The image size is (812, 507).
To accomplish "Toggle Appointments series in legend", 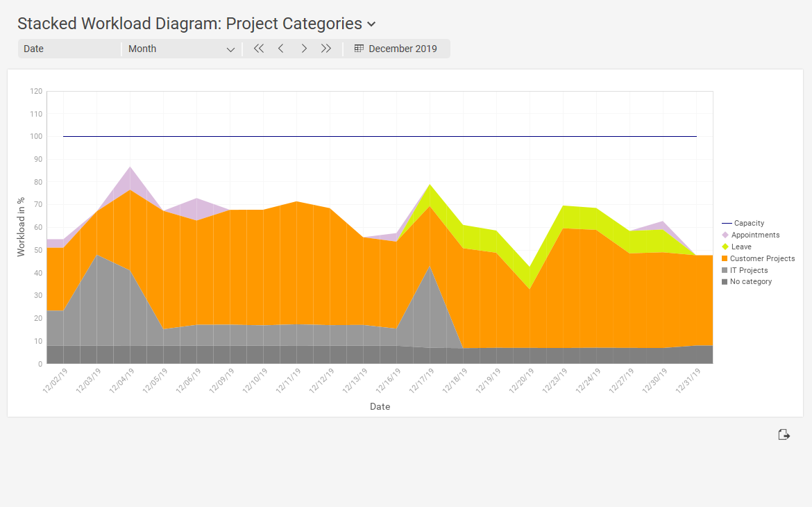I will coord(750,235).
